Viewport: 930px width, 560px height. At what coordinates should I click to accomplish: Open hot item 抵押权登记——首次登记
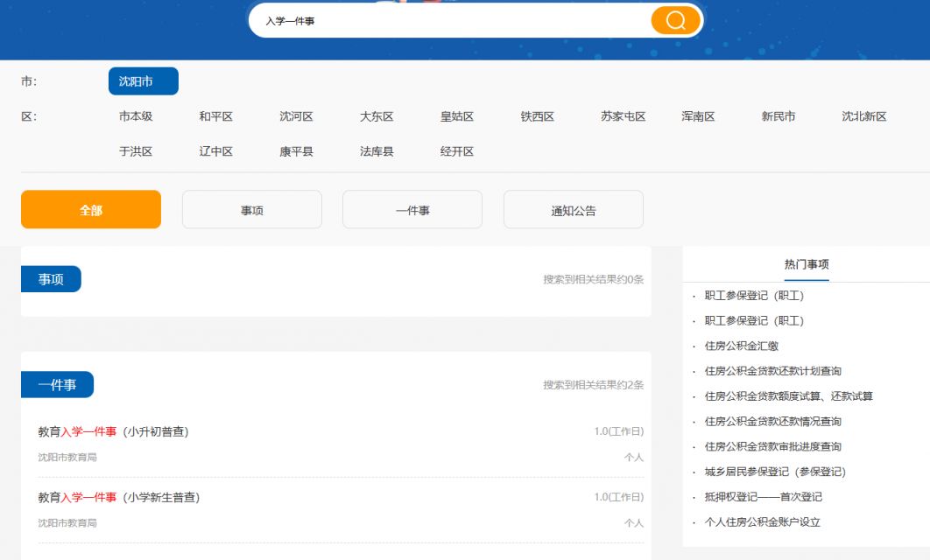click(764, 497)
